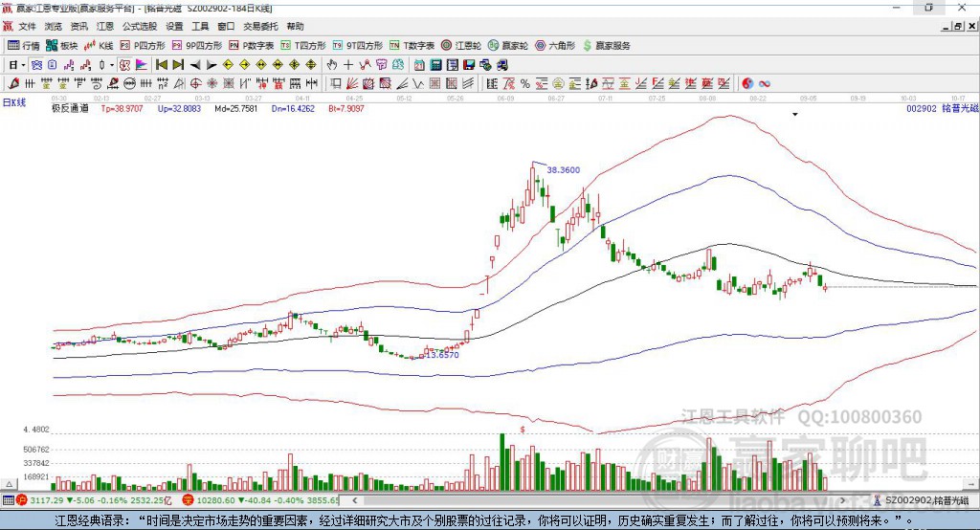Image resolution: width=980 pixels, height=530 pixels.
Task: Open the 赢家轮 tool
Action: click(x=508, y=46)
